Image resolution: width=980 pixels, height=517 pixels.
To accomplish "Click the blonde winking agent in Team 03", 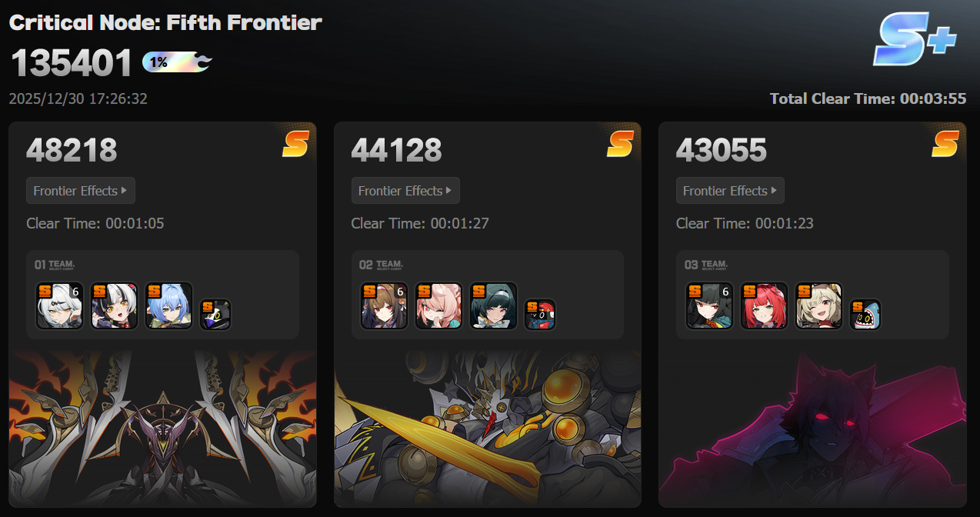I will click(818, 305).
